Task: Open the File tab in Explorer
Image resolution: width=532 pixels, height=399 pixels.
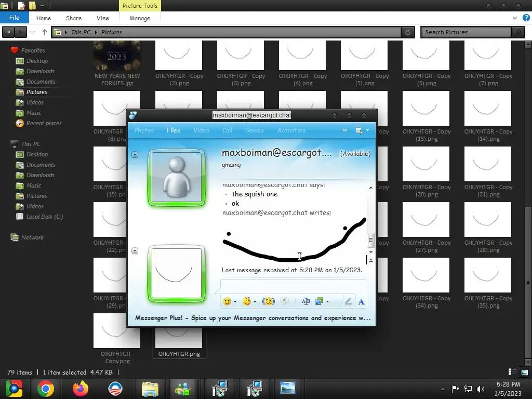Action: 14,18
